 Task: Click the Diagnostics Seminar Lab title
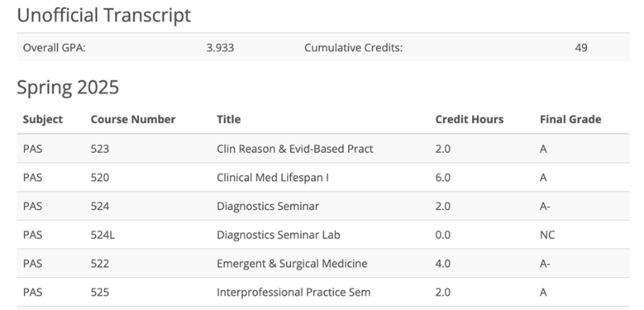[x=278, y=235]
